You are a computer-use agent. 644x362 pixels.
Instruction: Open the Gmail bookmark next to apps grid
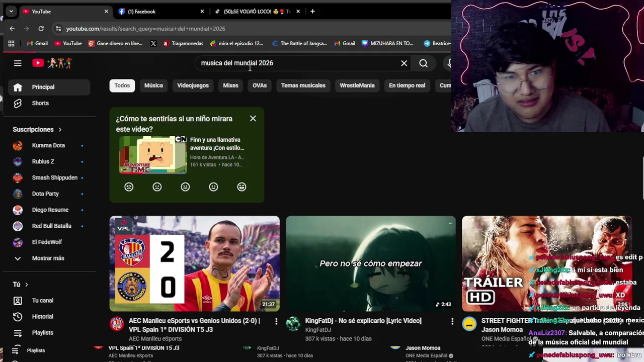pos(37,43)
